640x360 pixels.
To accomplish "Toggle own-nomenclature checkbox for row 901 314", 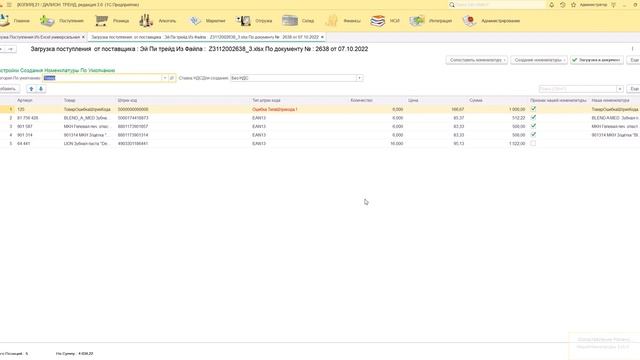I will (533, 135).
